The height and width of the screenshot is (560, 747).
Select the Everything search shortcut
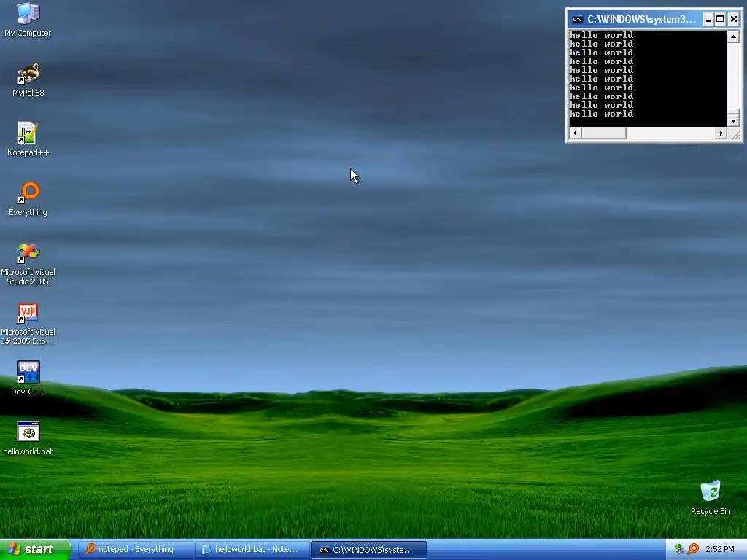[28, 199]
